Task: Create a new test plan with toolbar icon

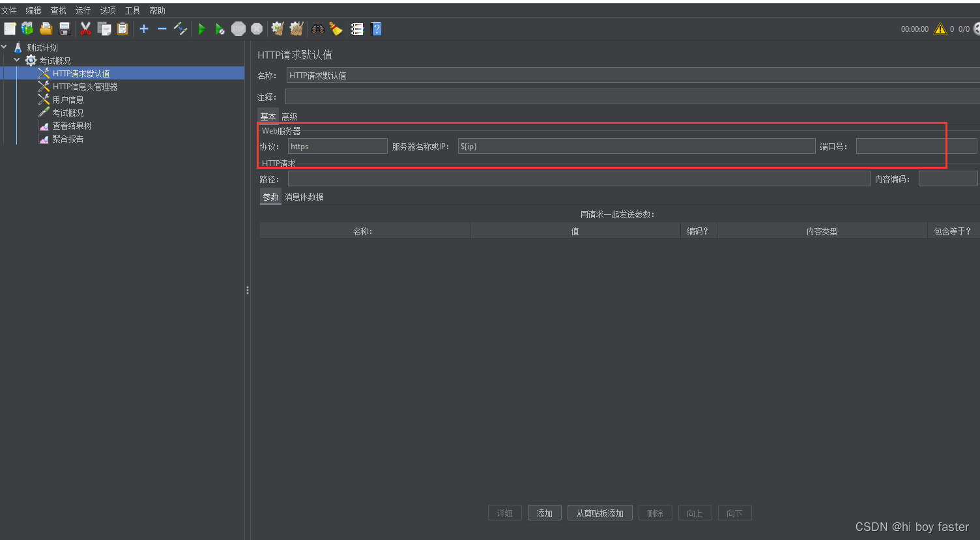Action: [10, 29]
